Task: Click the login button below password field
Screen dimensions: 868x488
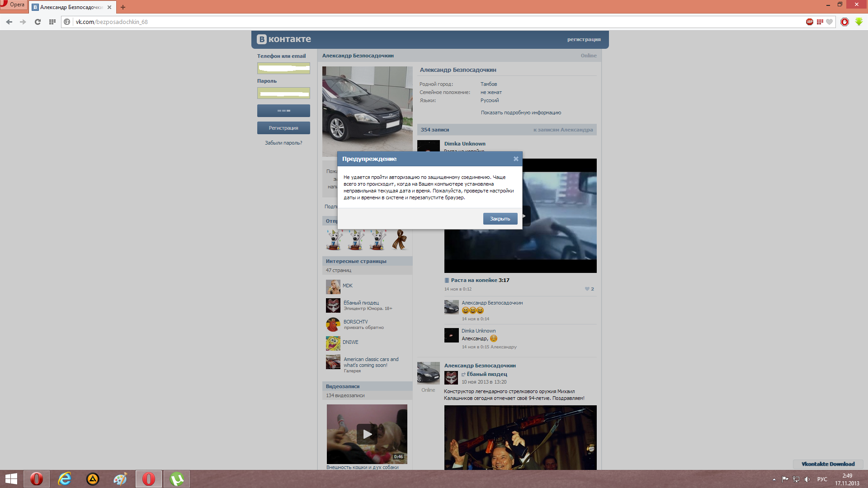Action: pos(283,111)
